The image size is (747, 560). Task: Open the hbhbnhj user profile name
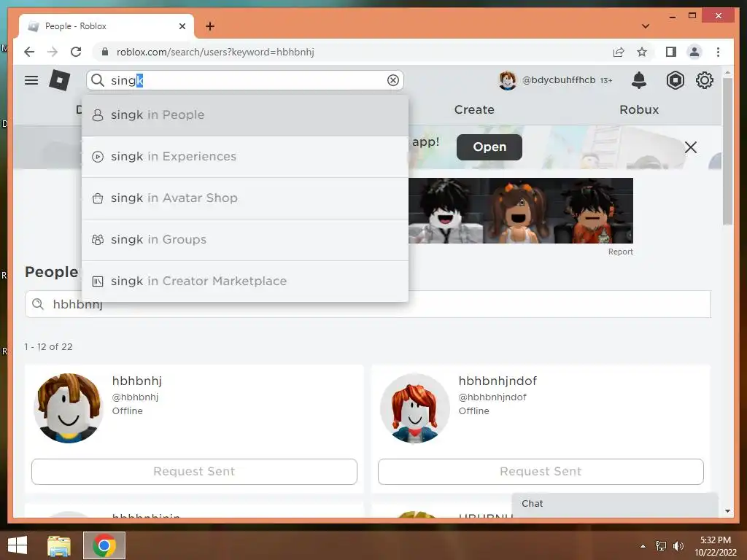(136, 381)
